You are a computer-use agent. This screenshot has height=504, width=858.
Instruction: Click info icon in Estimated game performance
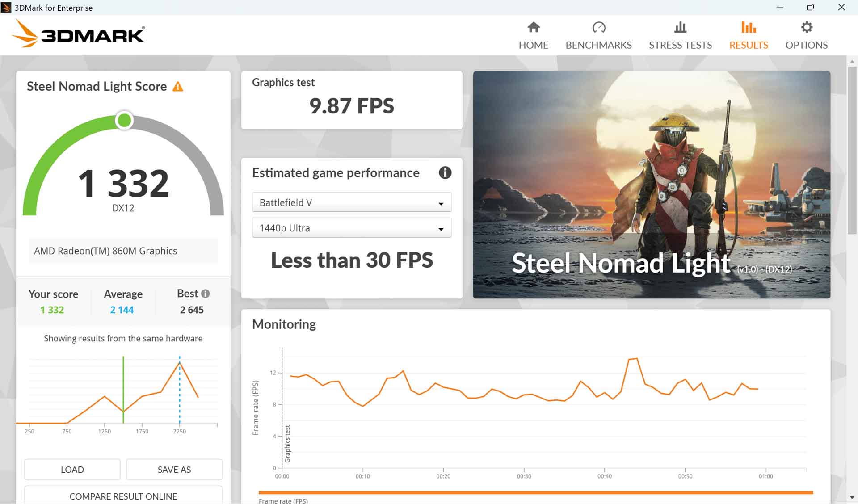pos(445,173)
